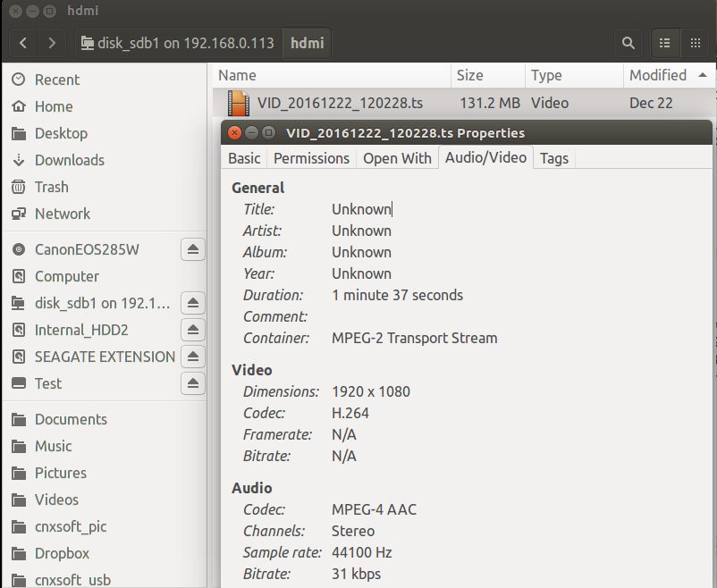Viewport: 717px width, 588px height.
Task: Navigate to disk_sdb1 network location breadcrumb
Action: [x=175, y=42]
